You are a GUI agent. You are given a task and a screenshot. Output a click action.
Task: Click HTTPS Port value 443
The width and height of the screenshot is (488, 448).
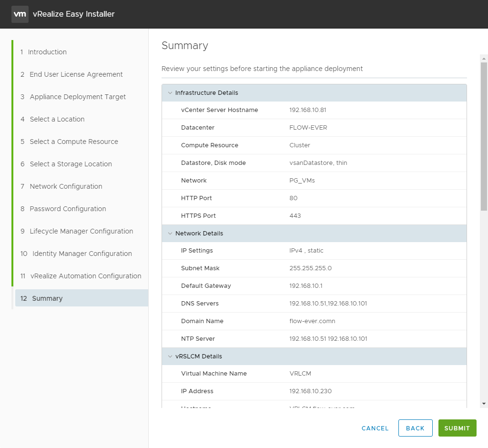pyautogui.click(x=295, y=216)
